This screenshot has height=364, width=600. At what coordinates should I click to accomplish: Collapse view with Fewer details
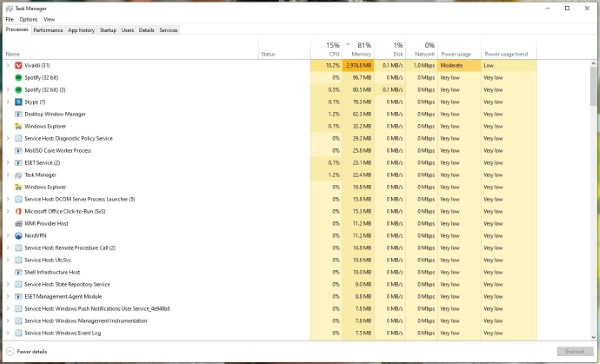click(27, 351)
